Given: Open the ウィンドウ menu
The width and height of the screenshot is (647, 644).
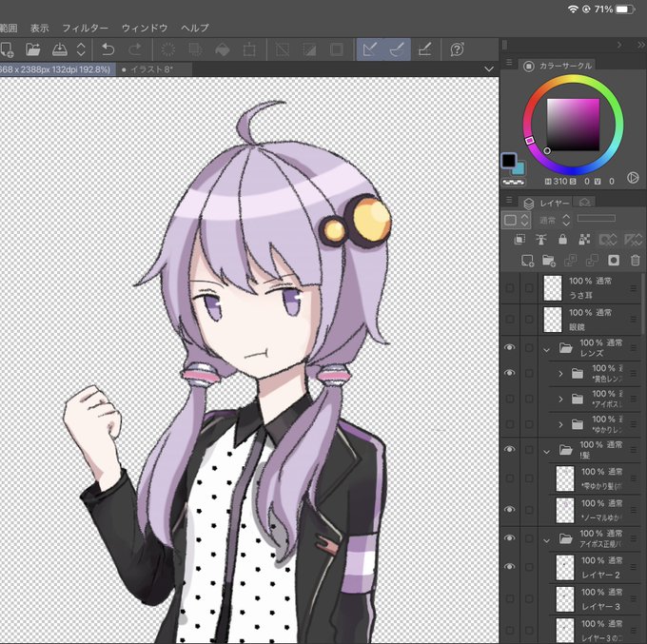Looking at the screenshot, I should tap(145, 28).
